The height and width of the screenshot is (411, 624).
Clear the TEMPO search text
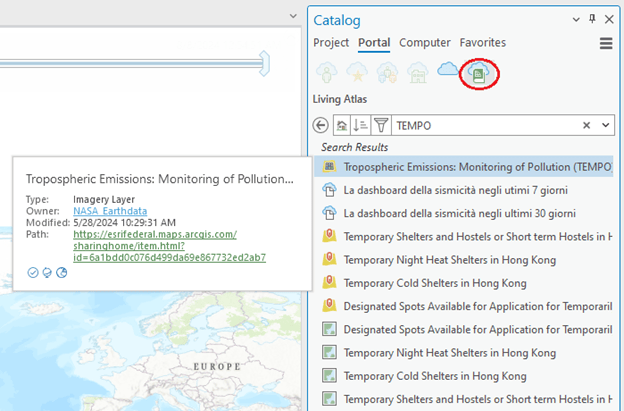(587, 125)
